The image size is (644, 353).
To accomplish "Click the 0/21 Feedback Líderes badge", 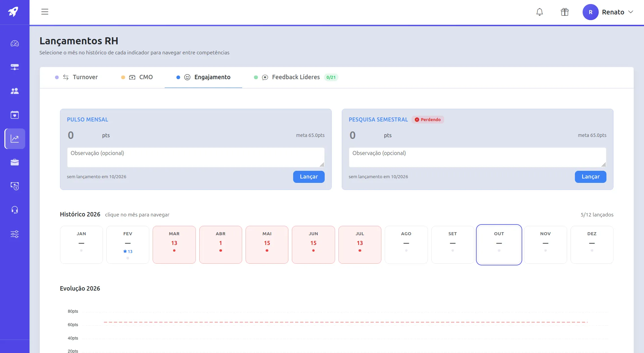I will pyautogui.click(x=331, y=78).
